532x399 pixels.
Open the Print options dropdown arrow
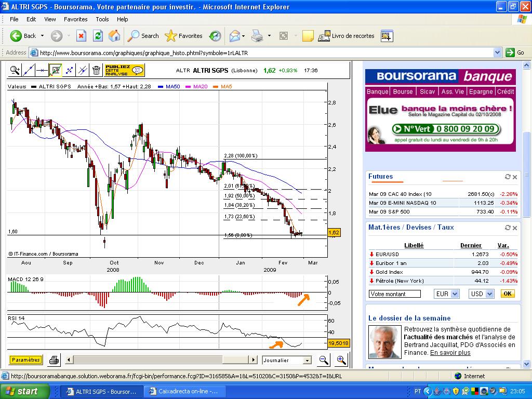270,36
